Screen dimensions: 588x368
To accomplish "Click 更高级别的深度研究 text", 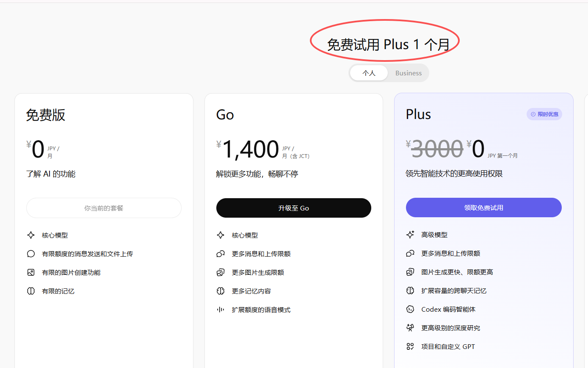I will (451, 328).
